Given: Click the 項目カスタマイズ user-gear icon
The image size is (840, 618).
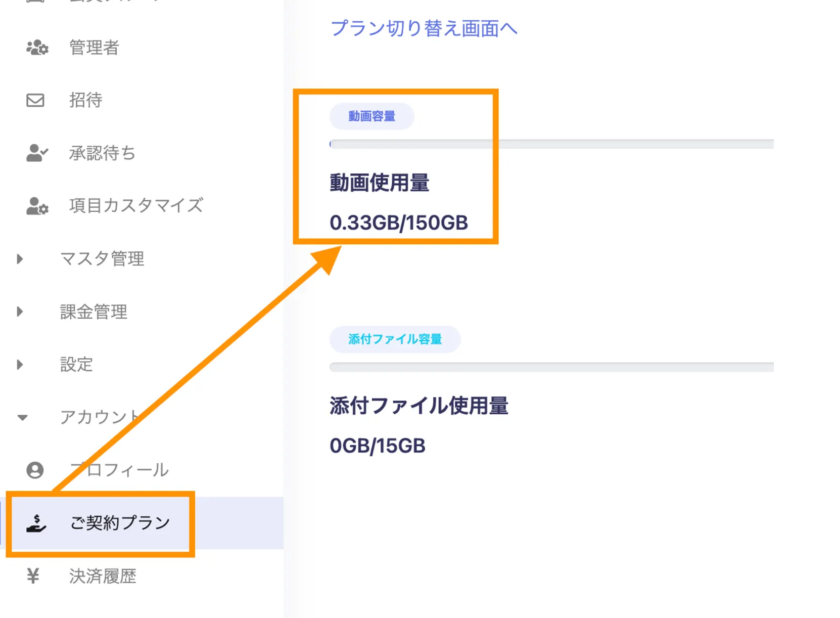Looking at the screenshot, I should coord(37,206).
